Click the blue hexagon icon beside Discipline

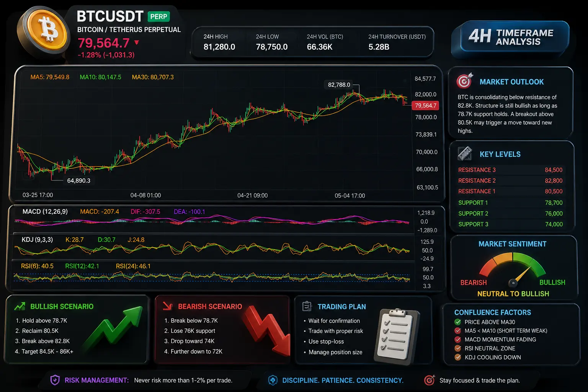coord(273,380)
